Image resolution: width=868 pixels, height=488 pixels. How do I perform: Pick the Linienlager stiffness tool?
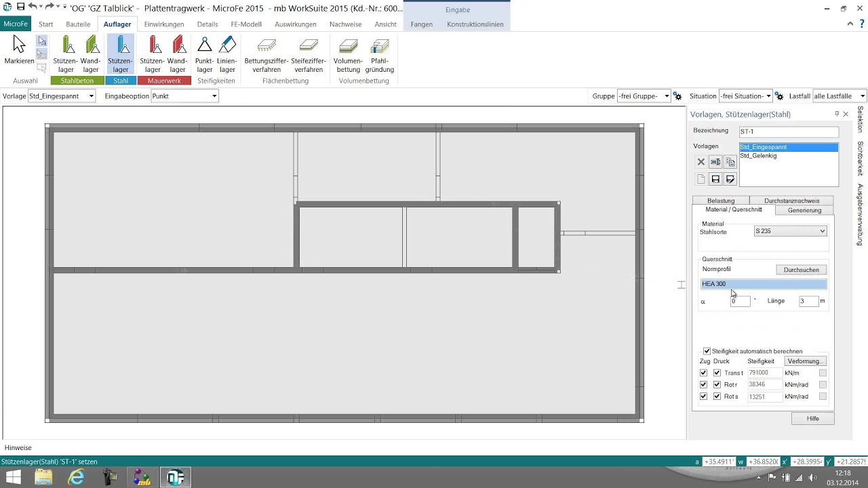(227, 54)
